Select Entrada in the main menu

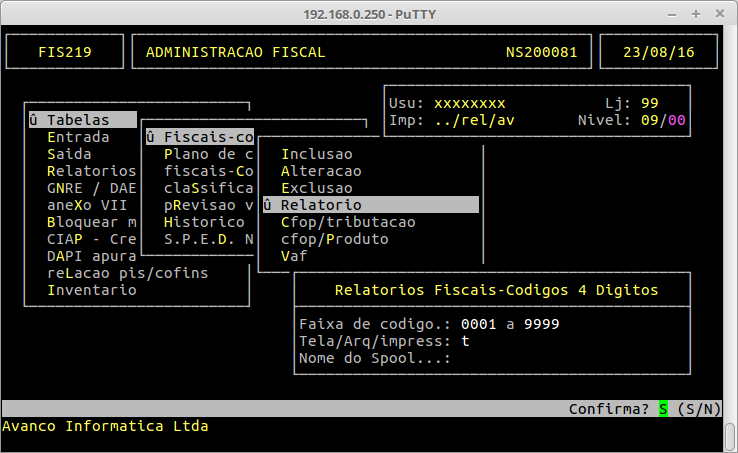(78, 137)
